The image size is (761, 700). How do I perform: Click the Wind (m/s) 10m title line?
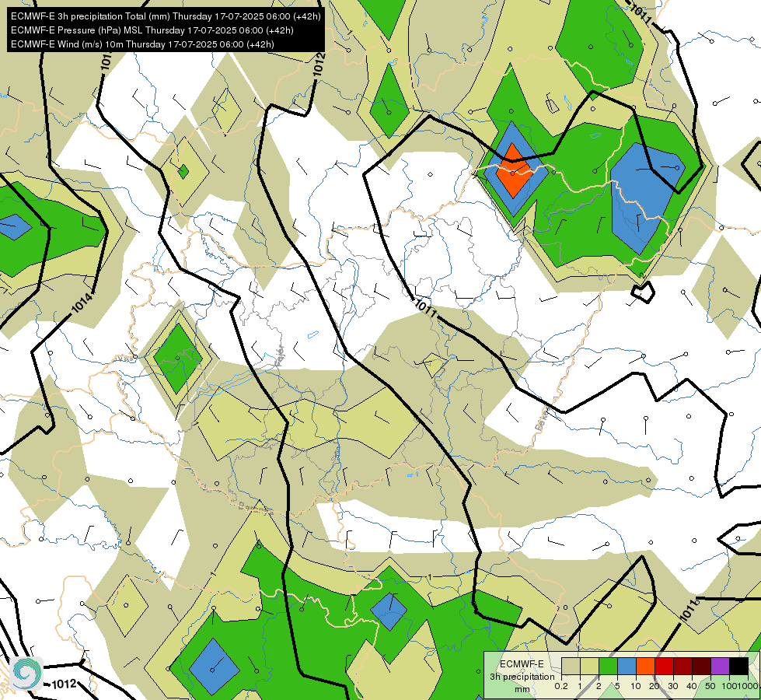[142, 44]
